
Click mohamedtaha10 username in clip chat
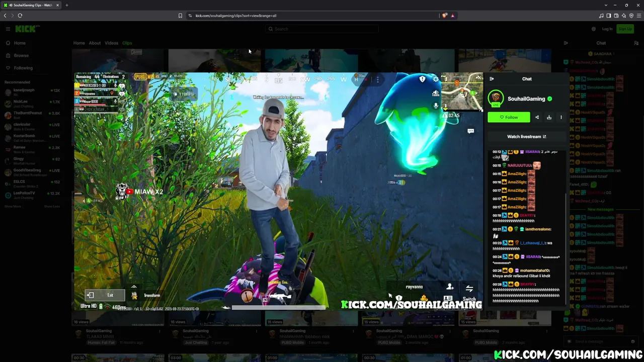pyautogui.click(x=535, y=270)
